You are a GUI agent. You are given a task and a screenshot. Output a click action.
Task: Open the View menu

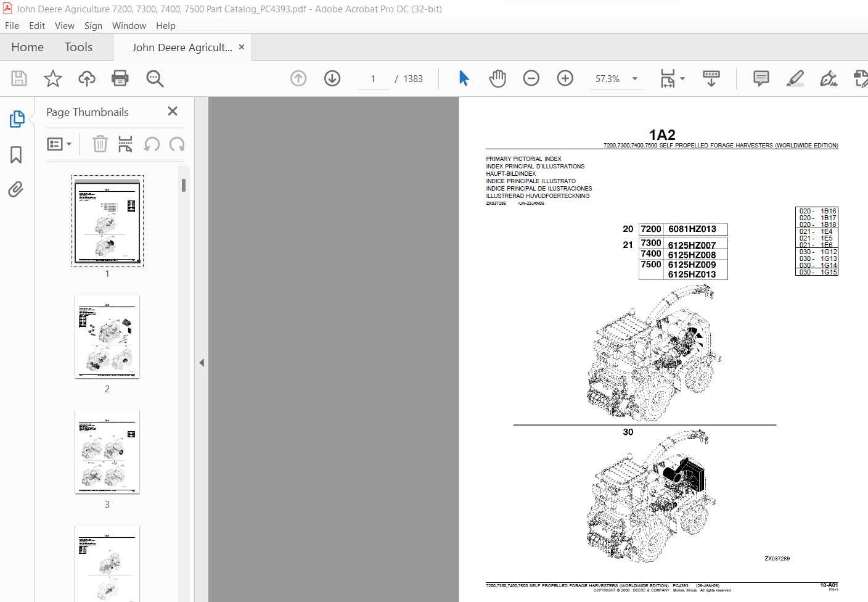[64, 25]
